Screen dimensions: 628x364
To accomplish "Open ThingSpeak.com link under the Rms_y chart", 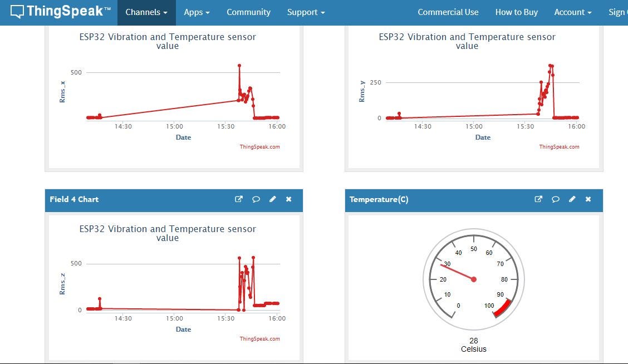I will pyautogui.click(x=559, y=146).
